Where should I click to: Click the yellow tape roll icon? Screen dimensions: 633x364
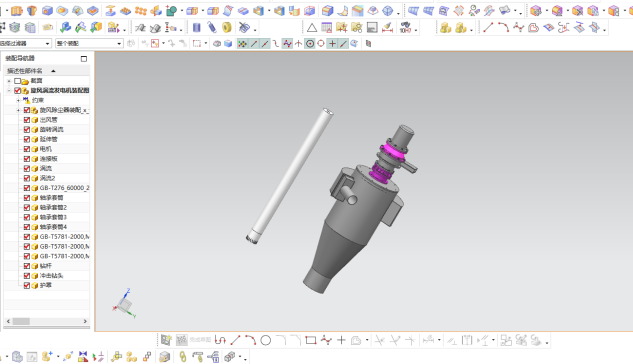pos(227,27)
